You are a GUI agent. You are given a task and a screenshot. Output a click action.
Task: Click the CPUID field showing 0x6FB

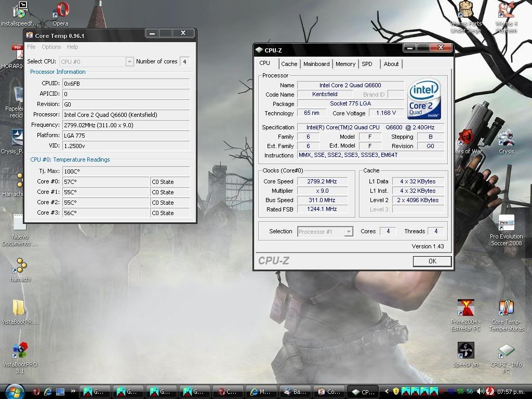pos(126,84)
